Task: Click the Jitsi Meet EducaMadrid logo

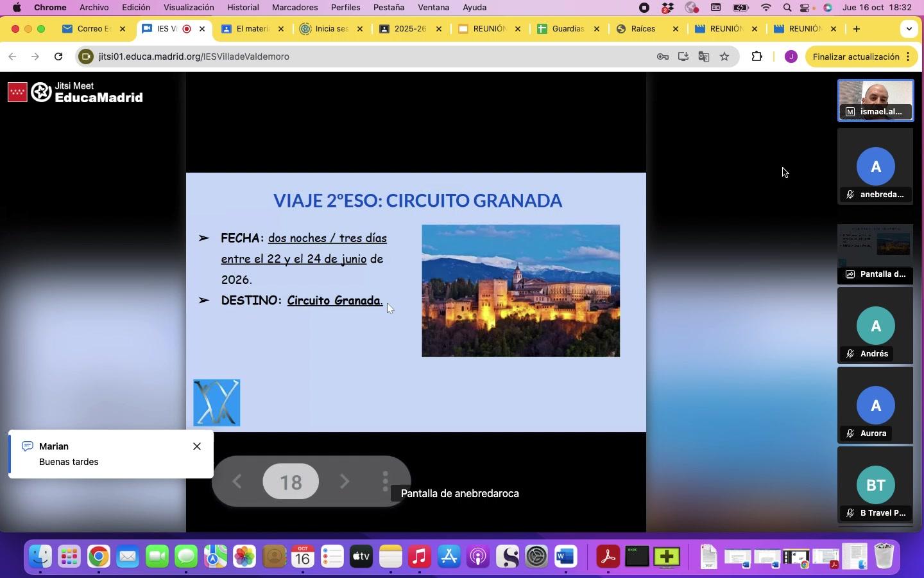Action: click(76, 92)
